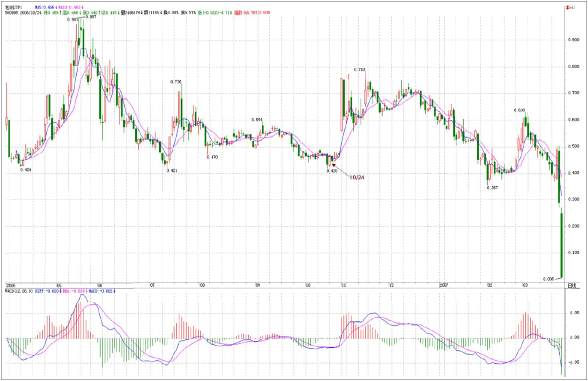Open the 日线 period selector
This screenshot has width=588, height=381.
(x=572, y=286)
